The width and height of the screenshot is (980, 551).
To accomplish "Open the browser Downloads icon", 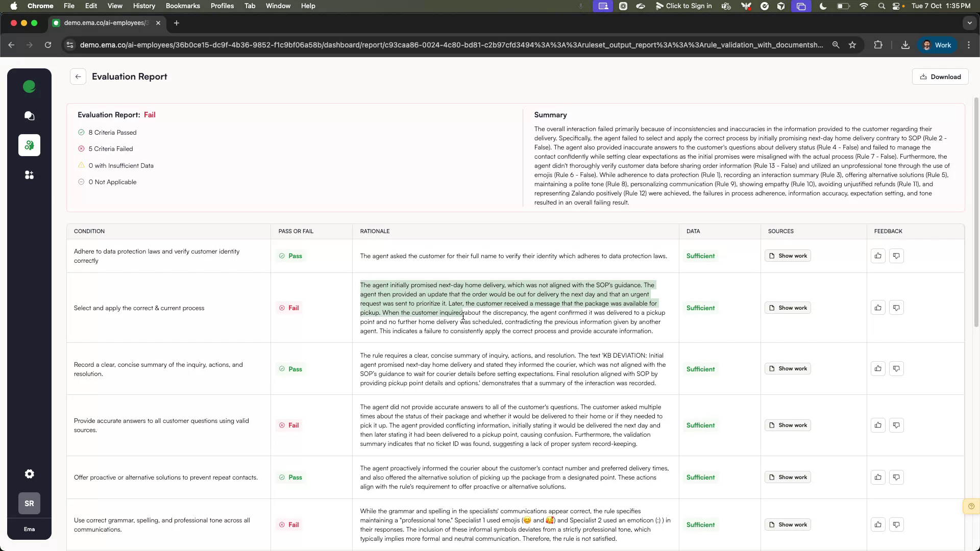I will pyautogui.click(x=905, y=45).
